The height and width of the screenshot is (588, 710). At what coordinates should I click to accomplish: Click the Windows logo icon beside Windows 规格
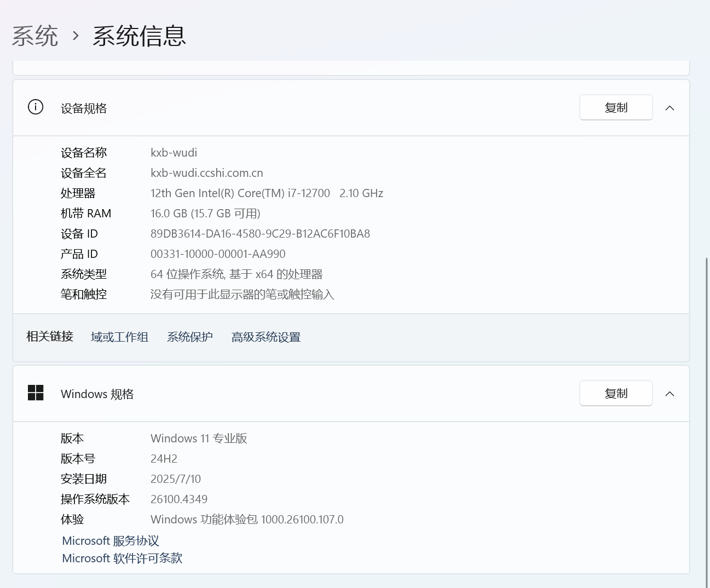click(x=36, y=393)
